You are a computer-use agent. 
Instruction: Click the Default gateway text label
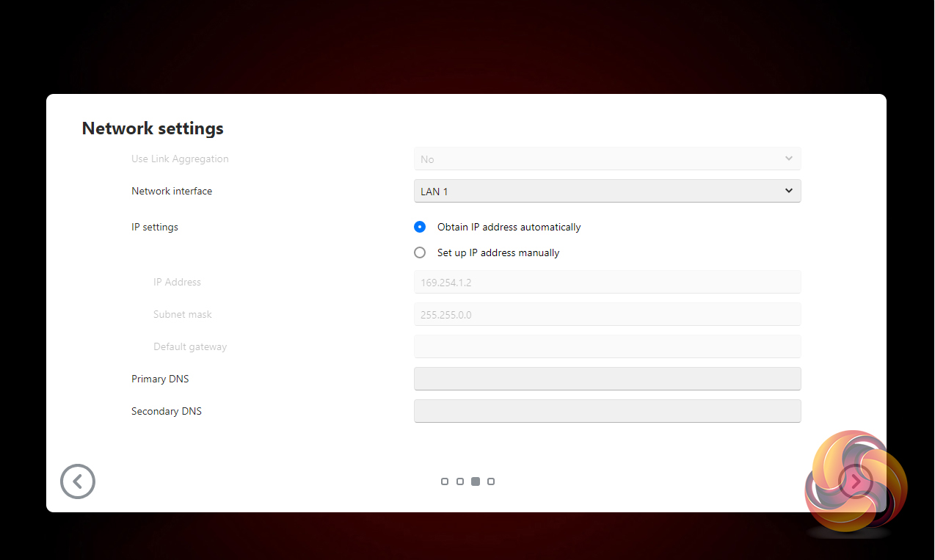pyautogui.click(x=190, y=346)
